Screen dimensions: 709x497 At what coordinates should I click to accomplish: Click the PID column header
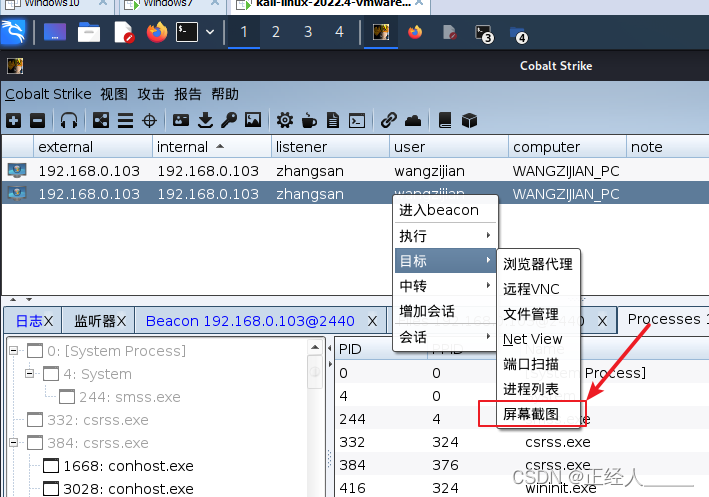click(382, 349)
